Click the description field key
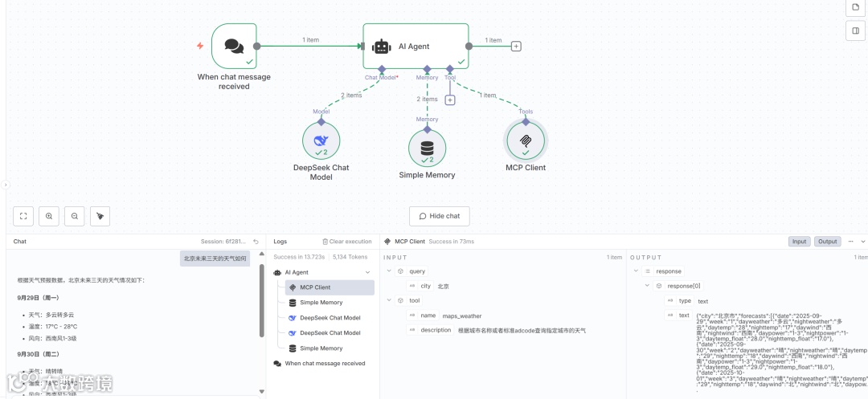The height and width of the screenshot is (399, 868). 436,330
